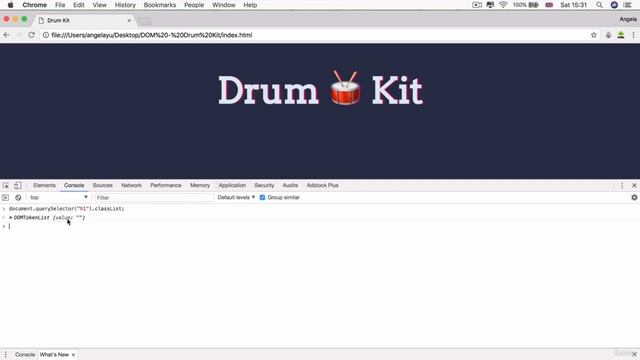Open DevTools customize three-dot menu
Screen dimensions: 640x360
[622, 186]
